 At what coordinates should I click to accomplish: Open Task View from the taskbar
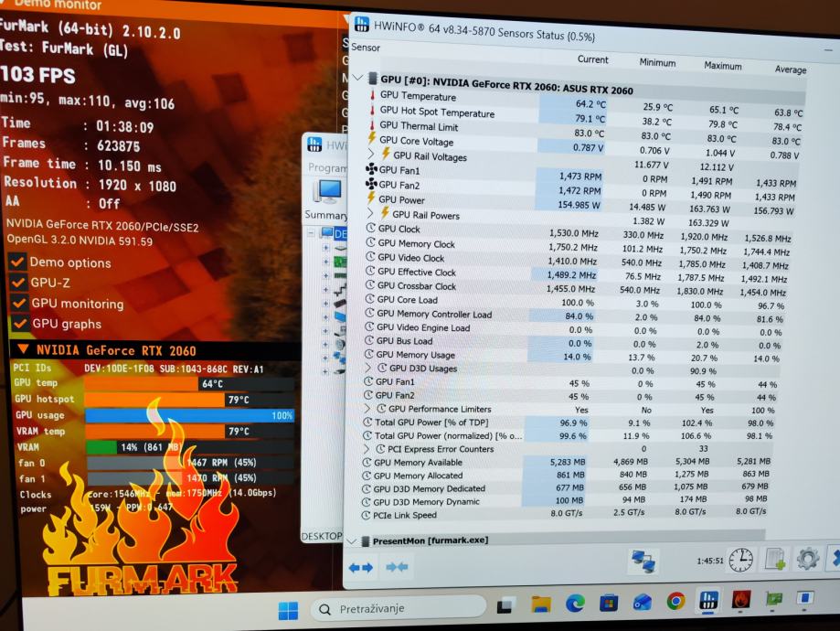click(505, 605)
